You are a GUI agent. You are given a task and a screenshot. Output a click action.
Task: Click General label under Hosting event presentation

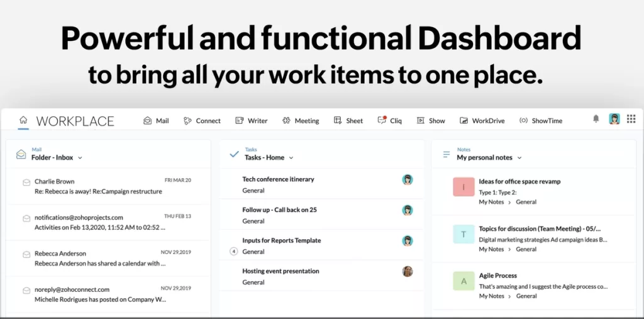[253, 283]
